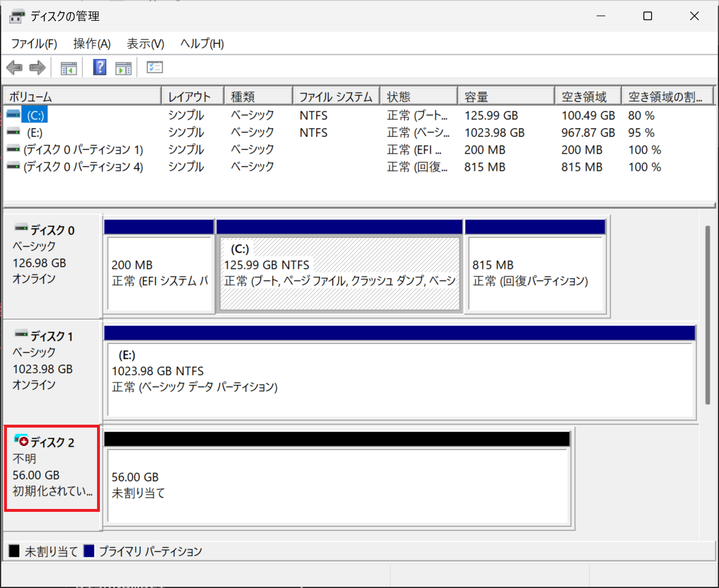Sort by the レイアウト column header
This screenshot has width=719, height=588.
click(192, 96)
